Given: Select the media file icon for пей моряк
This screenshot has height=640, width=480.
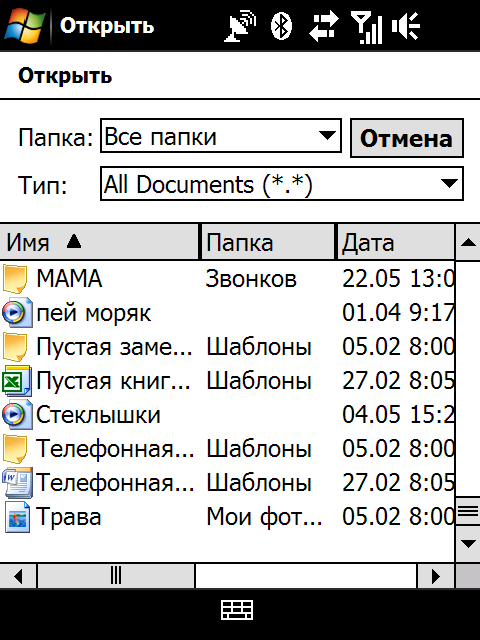Looking at the screenshot, I should pyautogui.click(x=17, y=313).
